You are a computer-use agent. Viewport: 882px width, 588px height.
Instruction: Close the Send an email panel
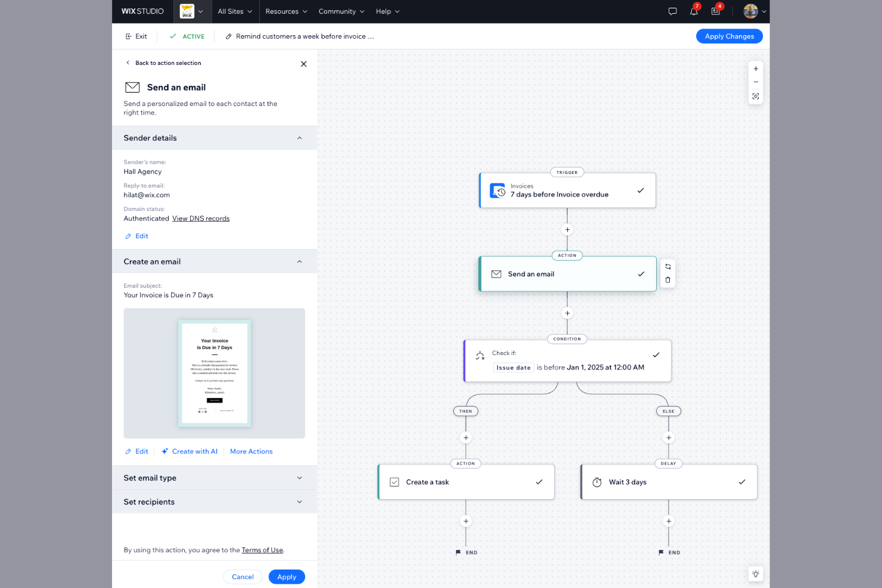304,64
